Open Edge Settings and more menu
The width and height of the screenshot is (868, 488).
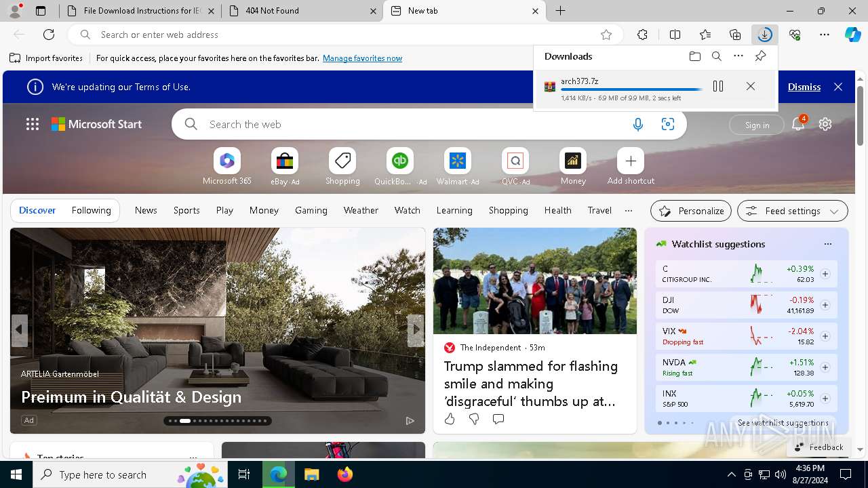click(x=825, y=35)
